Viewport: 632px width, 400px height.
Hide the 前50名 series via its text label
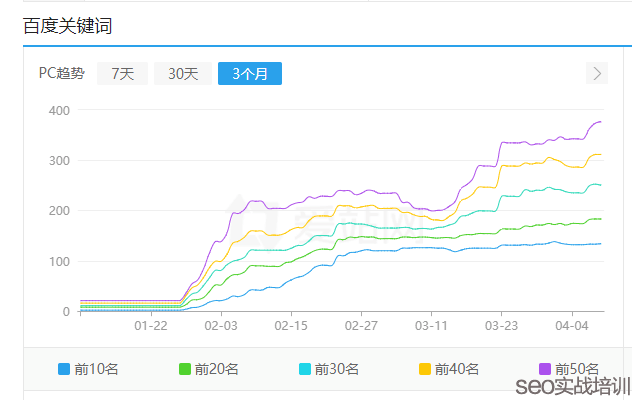577,369
